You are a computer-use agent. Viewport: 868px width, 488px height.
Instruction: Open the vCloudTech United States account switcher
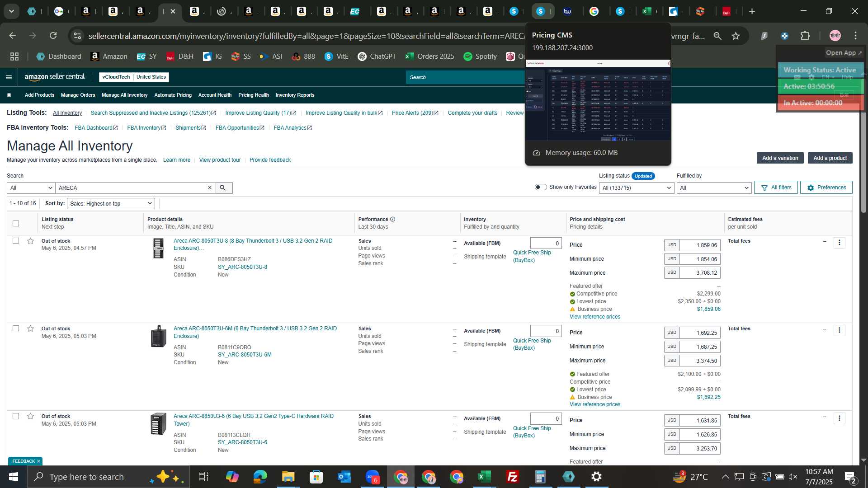pyautogui.click(x=134, y=77)
